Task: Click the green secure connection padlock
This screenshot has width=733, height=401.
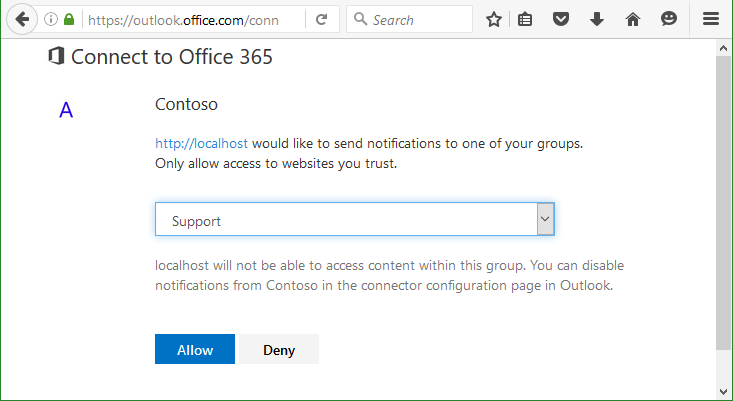Action: tap(68, 19)
